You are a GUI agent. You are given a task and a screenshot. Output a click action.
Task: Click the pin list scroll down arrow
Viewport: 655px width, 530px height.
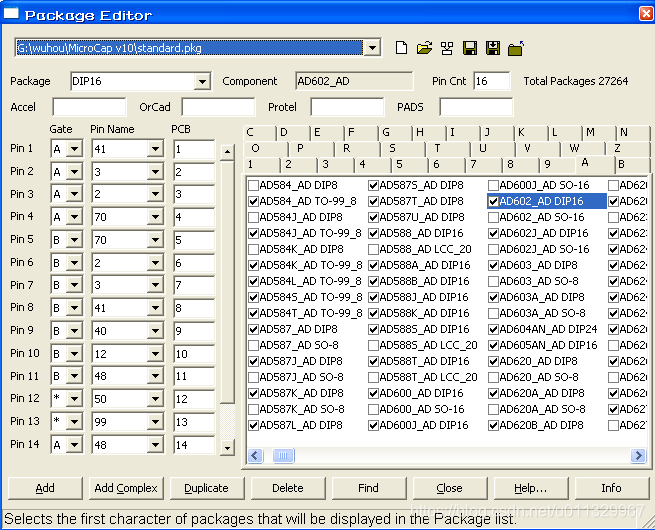point(227,448)
